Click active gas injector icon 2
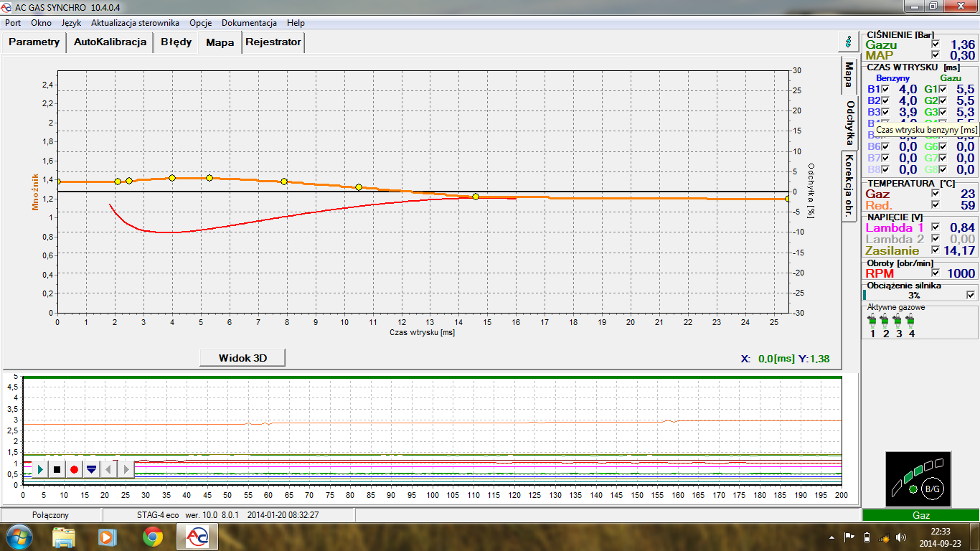The height and width of the screenshot is (551, 980). [x=885, y=321]
